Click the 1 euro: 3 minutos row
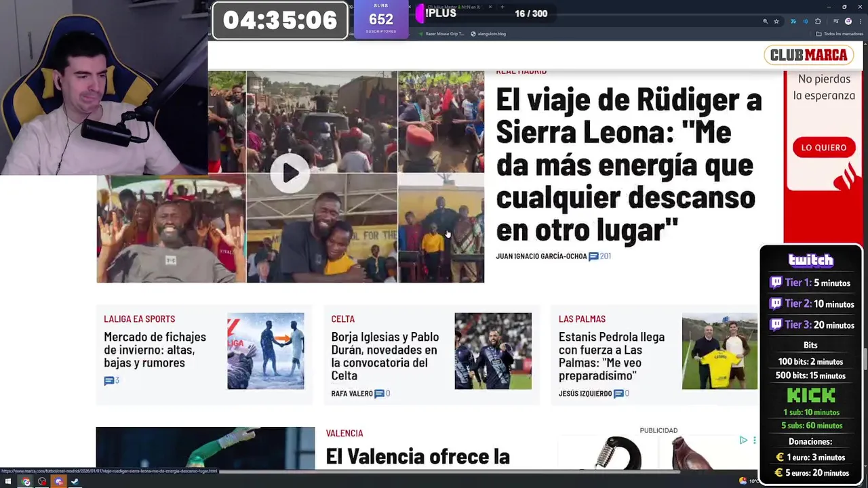 tap(810, 457)
